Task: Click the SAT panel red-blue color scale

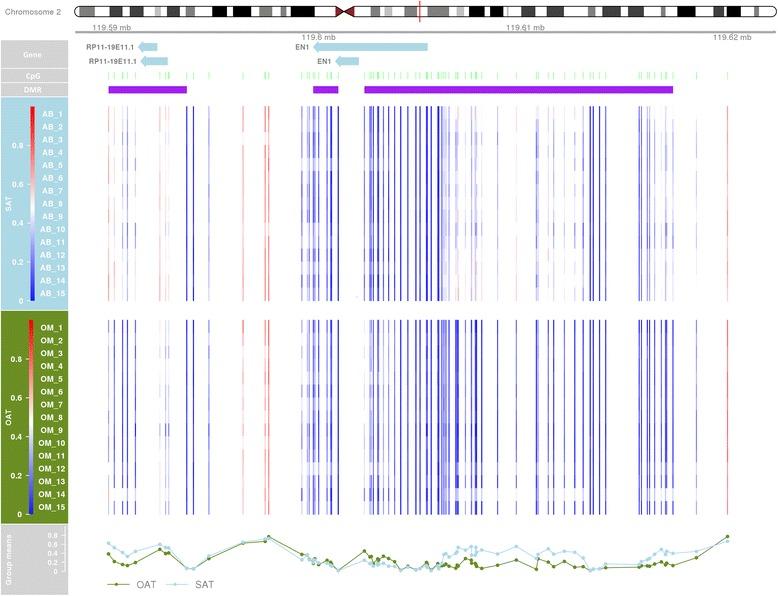Action: [x=32, y=203]
